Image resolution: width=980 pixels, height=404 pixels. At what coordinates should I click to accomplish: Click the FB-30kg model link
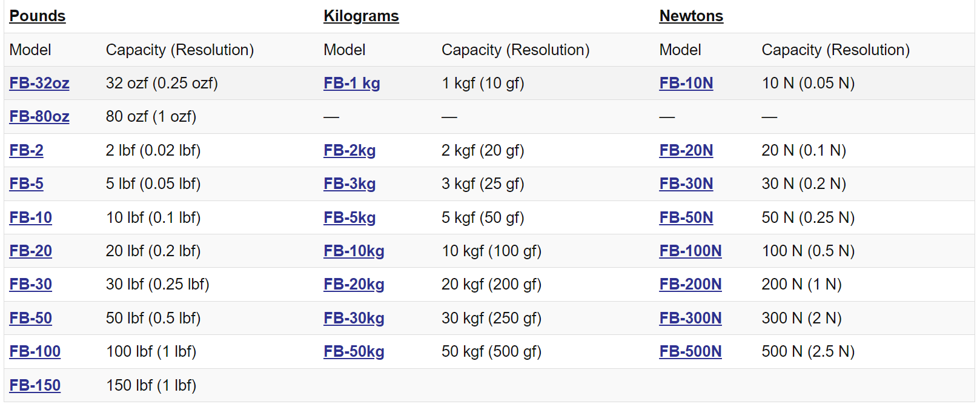[x=354, y=318]
